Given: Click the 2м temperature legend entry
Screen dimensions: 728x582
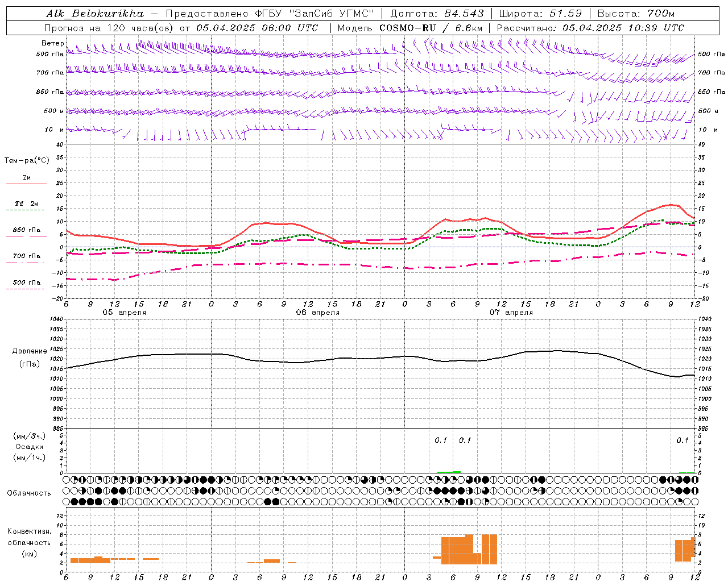Looking at the screenshot, I should [27, 177].
